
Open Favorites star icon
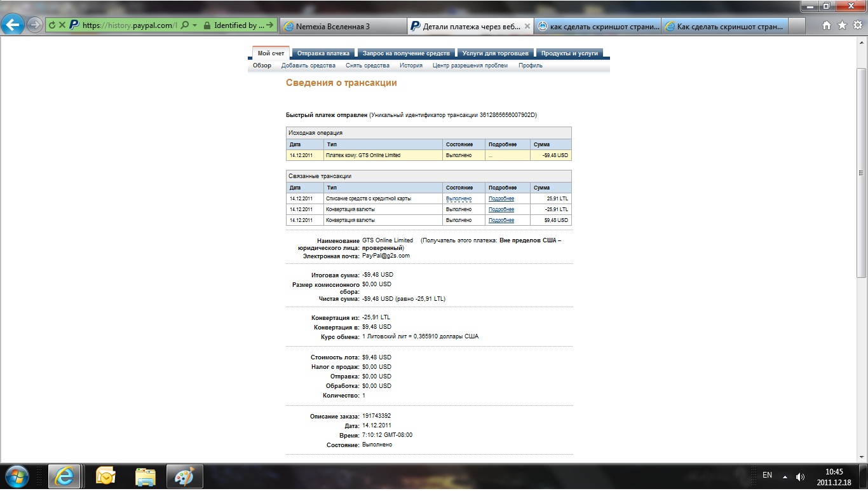(x=842, y=25)
